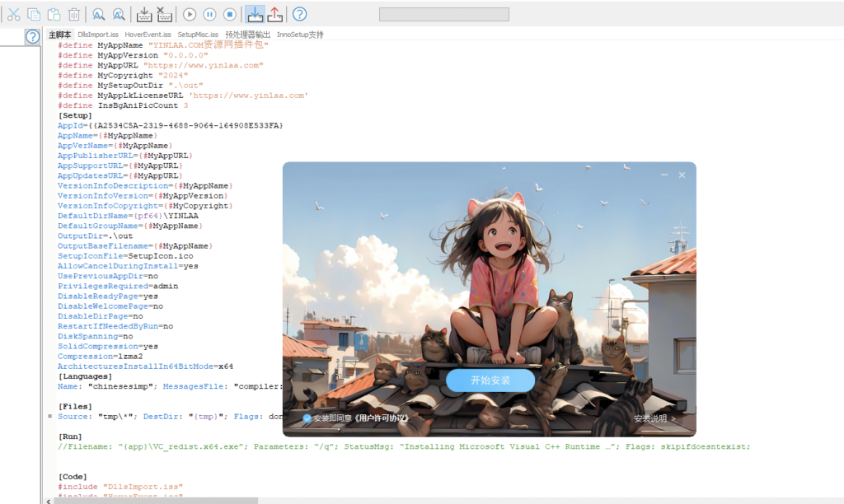Click the highlighted blue download-arrow toolbar icon
The image size is (844, 504).
(x=255, y=15)
